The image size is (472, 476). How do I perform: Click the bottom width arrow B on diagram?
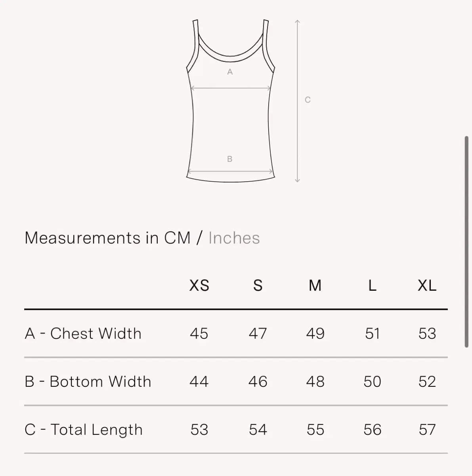point(230,172)
